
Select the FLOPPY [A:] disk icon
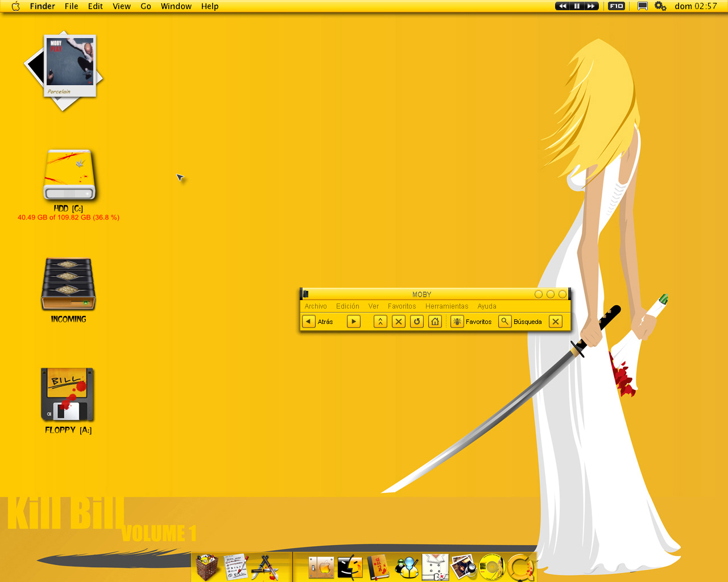pyautogui.click(x=68, y=394)
